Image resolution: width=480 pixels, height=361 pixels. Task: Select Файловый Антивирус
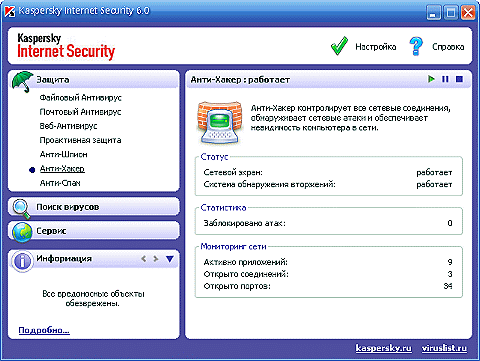click(x=80, y=98)
